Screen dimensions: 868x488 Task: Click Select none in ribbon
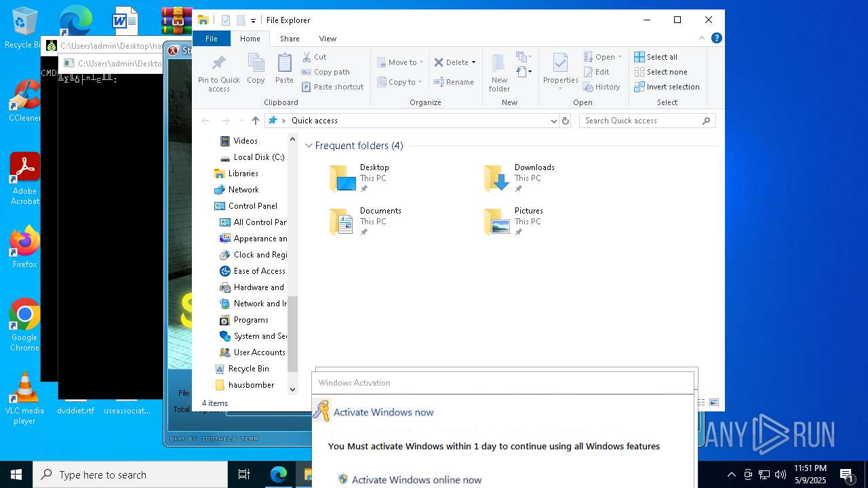click(x=660, y=72)
